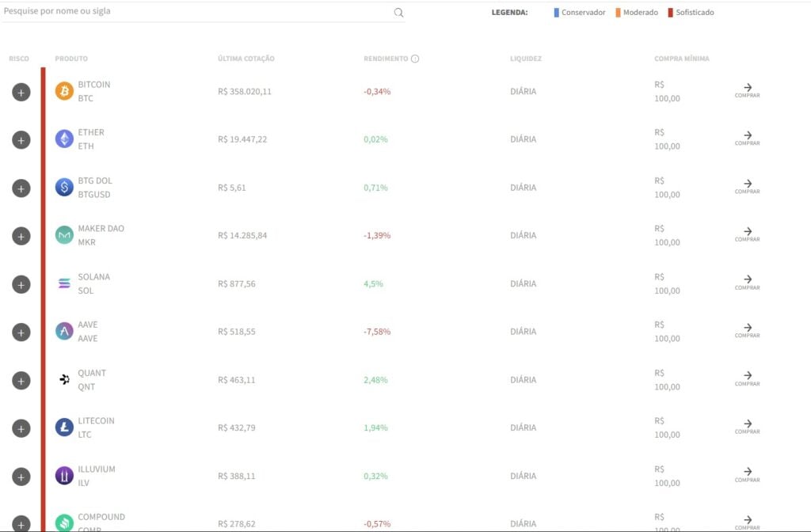Viewport: 811px width, 532px height.
Task: Buy Maker DAO with the Comprar arrow
Action: point(748,234)
